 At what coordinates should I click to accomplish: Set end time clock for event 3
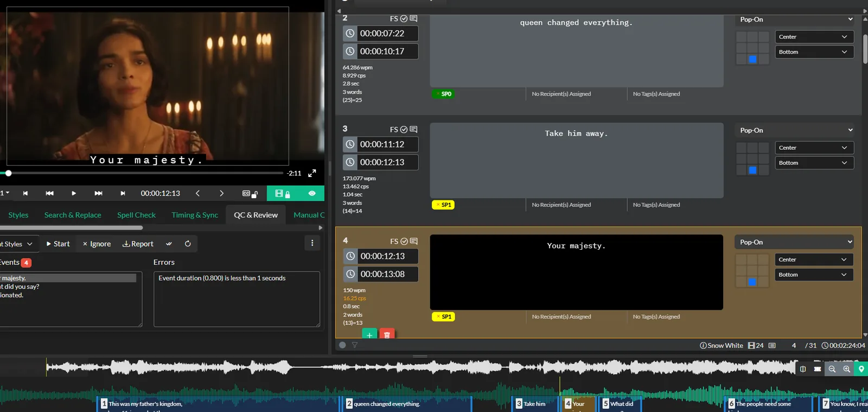tap(350, 162)
